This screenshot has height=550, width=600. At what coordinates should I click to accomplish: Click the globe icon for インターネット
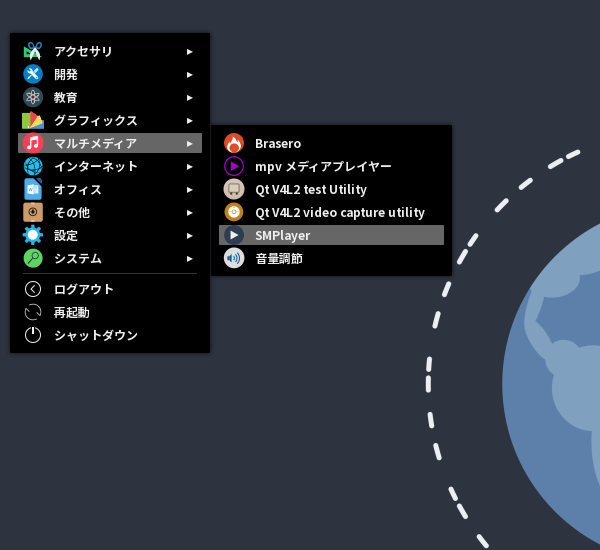[x=33, y=166]
